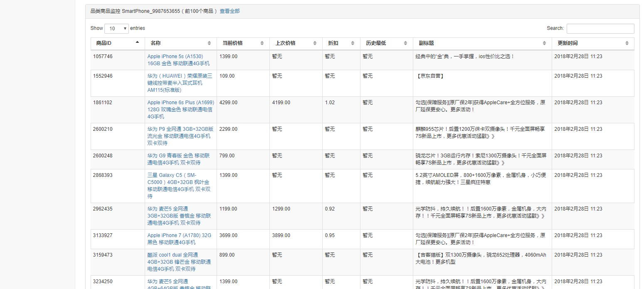This screenshot has width=644, height=289.
Task: Select product ID cell 3234250
Action: tap(103, 282)
